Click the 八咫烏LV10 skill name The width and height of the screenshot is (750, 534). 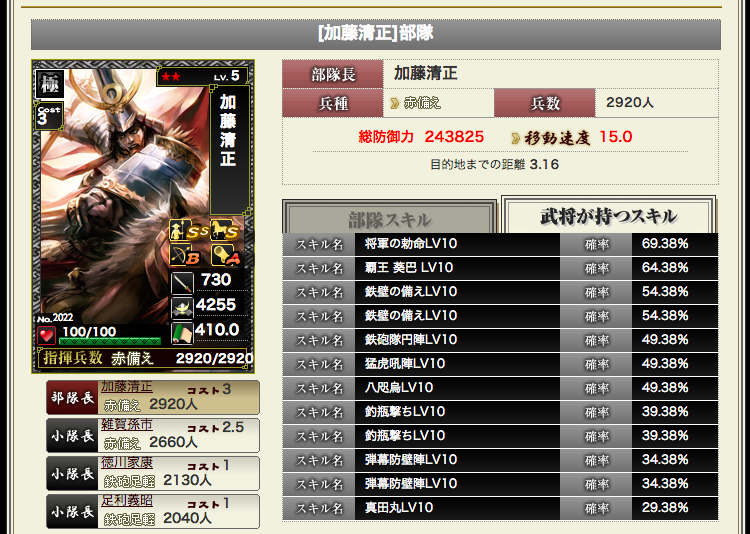coord(399,388)
